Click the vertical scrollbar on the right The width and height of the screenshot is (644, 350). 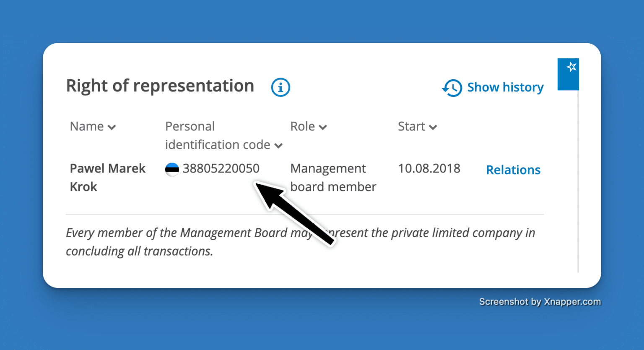pos(578,180)
